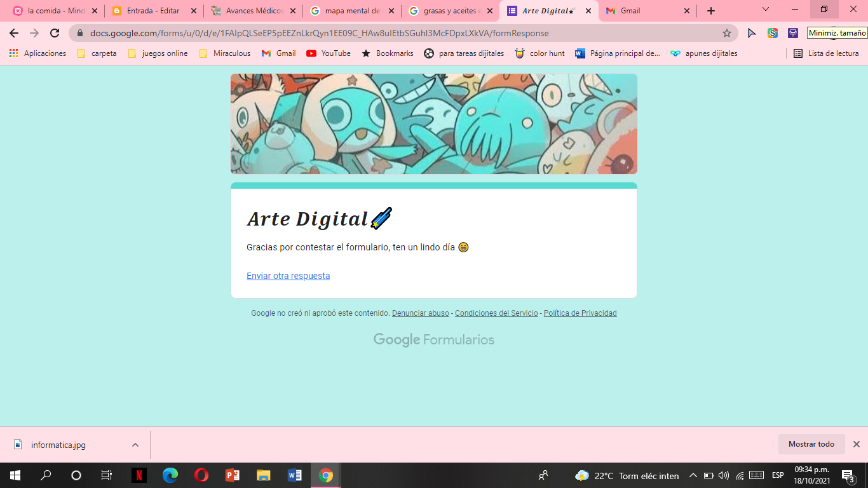Open Task View on the taskbar

click(107, 475)
